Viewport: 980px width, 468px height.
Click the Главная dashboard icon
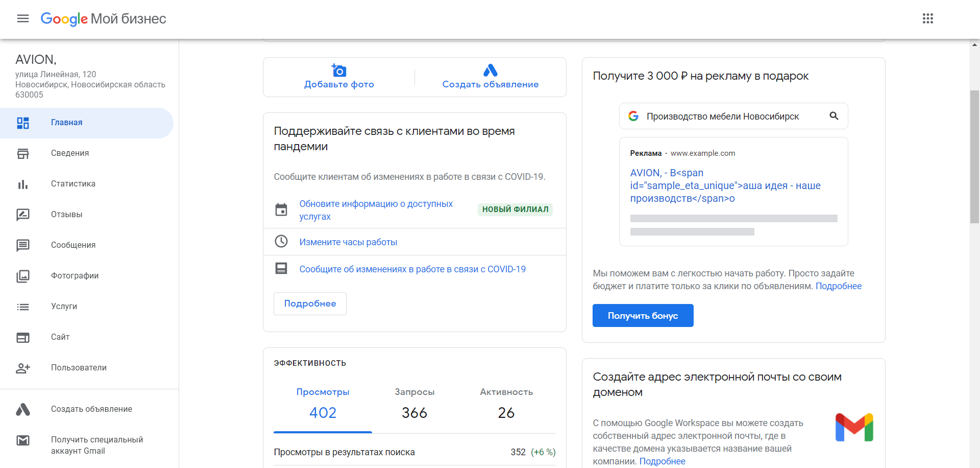(x=23, y=123)
